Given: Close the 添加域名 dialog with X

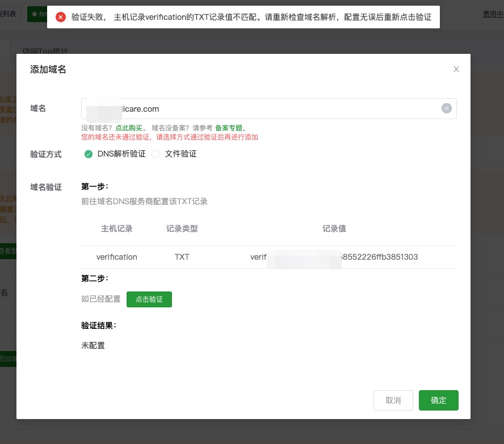Looking at the screenshot, I should click(456, 69).
